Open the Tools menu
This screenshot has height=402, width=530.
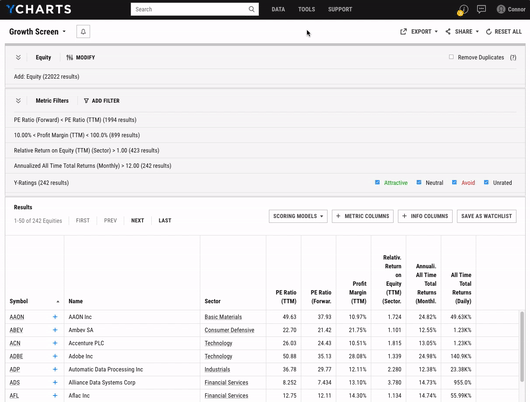click(x=307, y=9)
